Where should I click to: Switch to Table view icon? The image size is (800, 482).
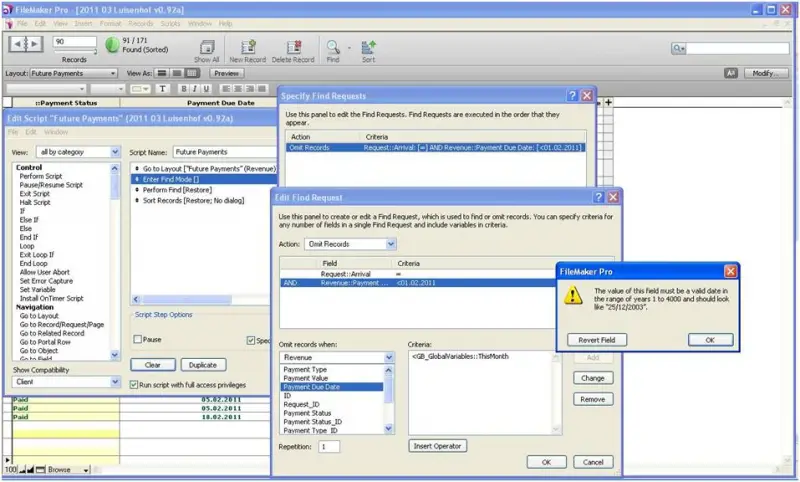[x=192, y=73]
